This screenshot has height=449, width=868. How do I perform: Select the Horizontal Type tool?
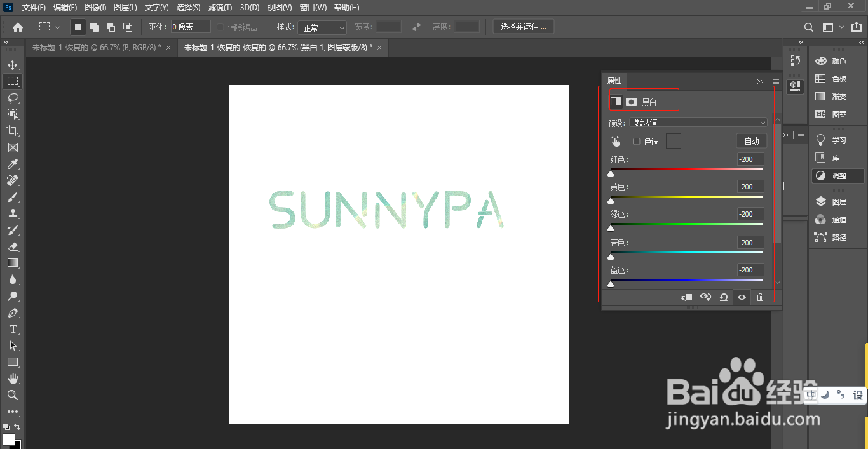click(12, 329)
